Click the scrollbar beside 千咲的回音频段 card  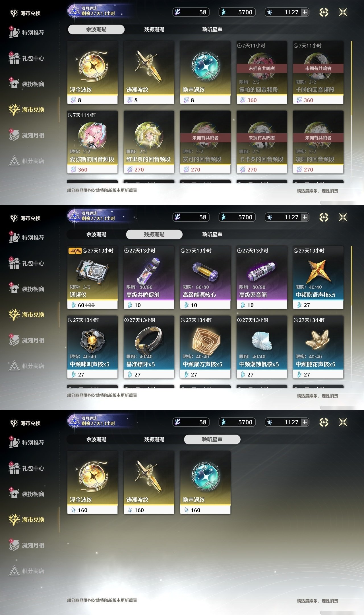tap(352, 78)
